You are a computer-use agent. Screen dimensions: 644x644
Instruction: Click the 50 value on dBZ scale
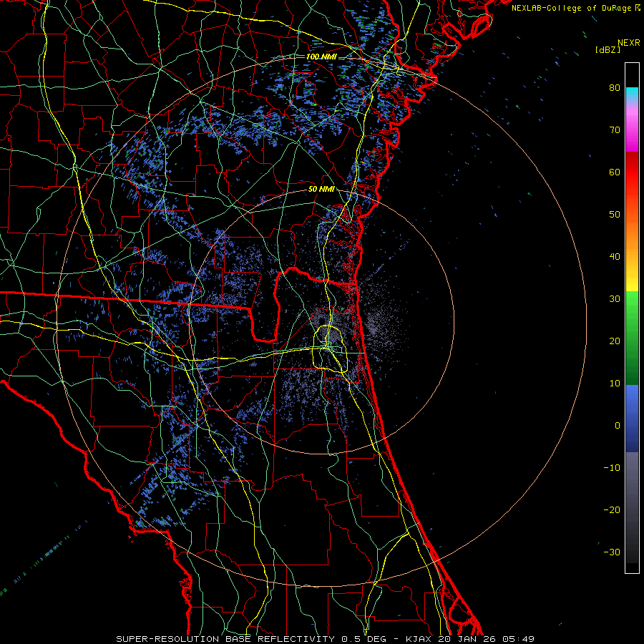click(615, 215)
